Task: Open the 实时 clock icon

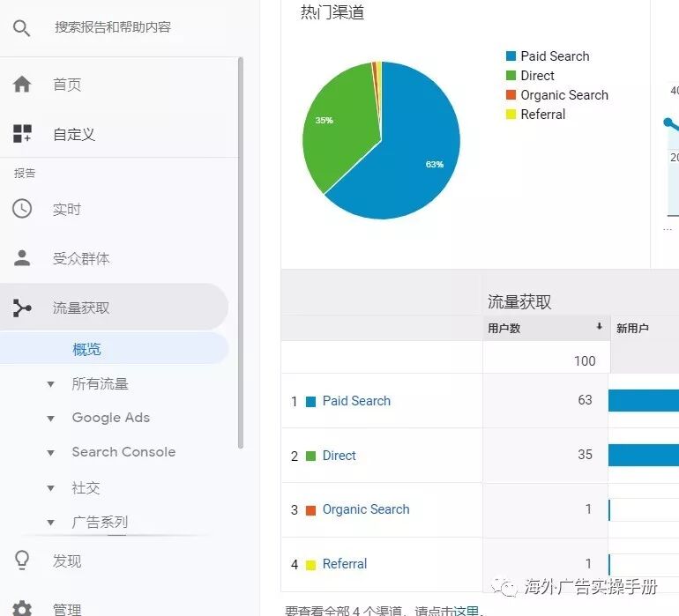Action: pyautogui.click(x=22, y=209)
